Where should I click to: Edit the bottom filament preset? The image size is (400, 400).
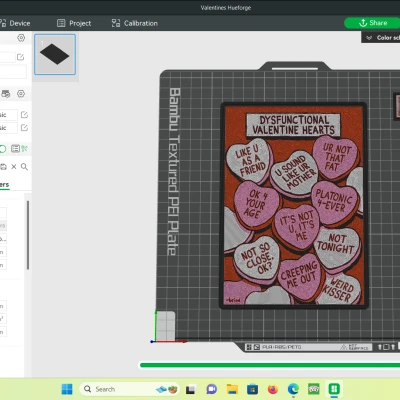(24, 128)
